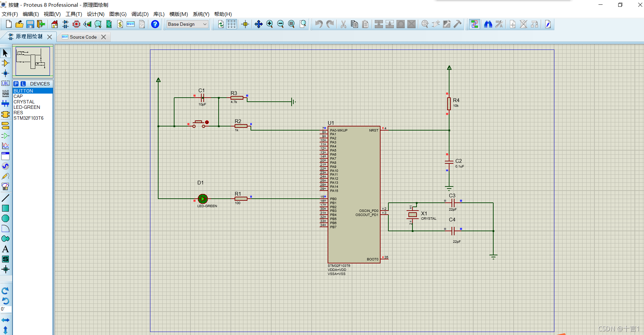Click the X-Mirror horizontal flip icon

click(x=5, y=320)
